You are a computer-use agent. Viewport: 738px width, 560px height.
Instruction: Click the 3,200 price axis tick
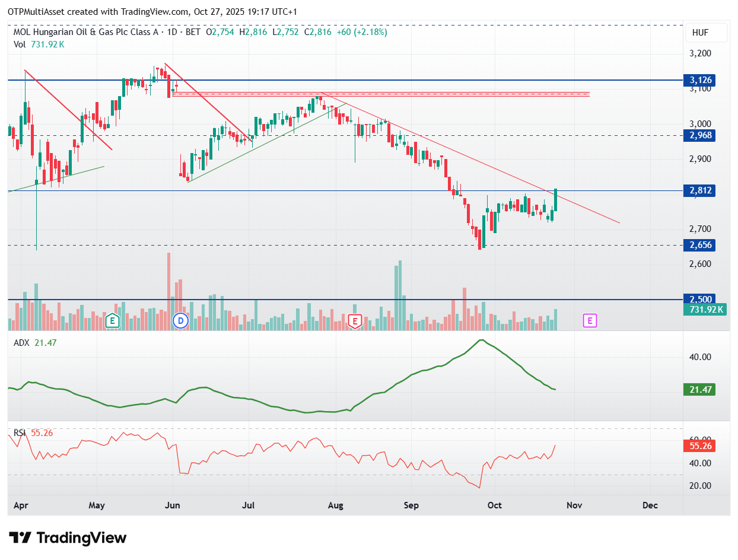(x=700, y=53)
